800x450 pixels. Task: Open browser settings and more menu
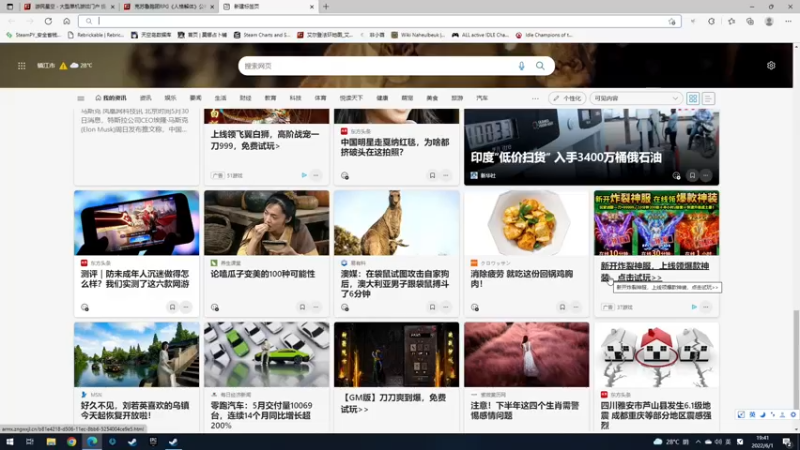(x=788, y=21)
